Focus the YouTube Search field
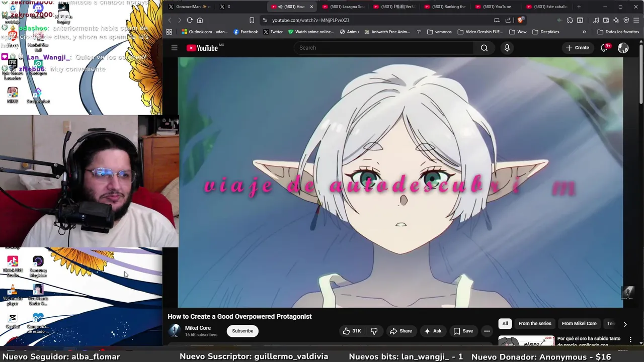 [x=383, y=48]
